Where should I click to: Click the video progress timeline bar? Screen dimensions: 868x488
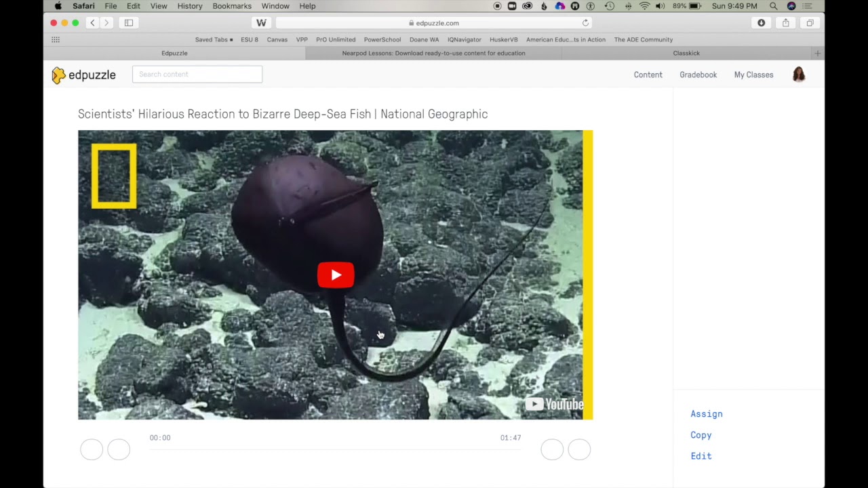click(x=335, y=449)
